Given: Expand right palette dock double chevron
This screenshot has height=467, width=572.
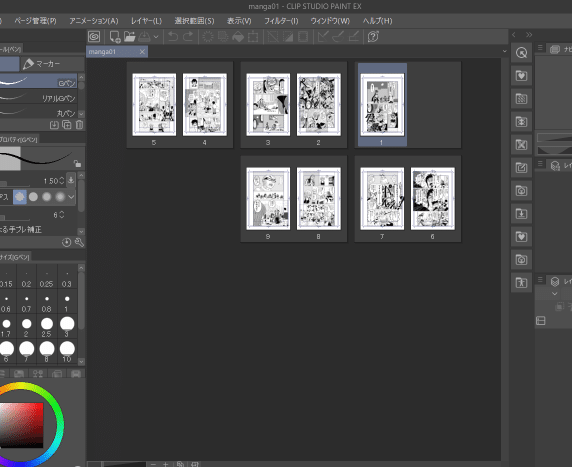Looking at the screenshot, I should [x=529, y=35].
